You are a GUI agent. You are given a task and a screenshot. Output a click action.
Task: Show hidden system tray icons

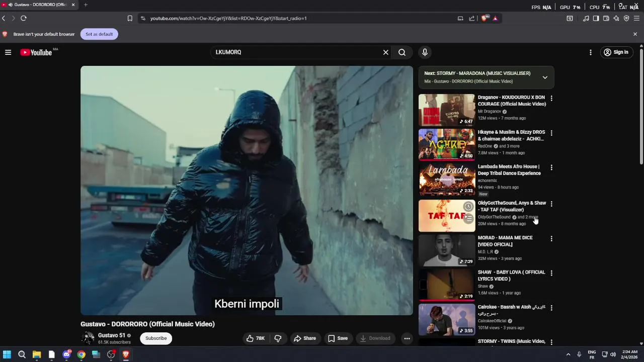point(569,354)
